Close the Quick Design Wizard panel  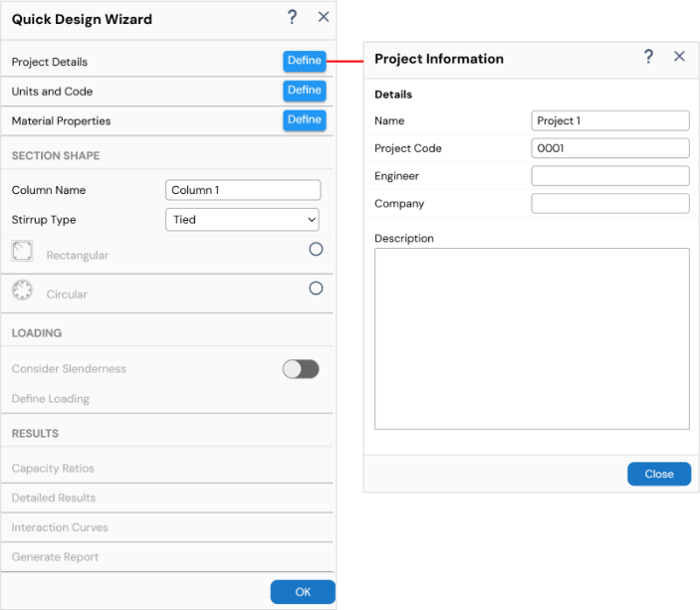coord(324,17)
